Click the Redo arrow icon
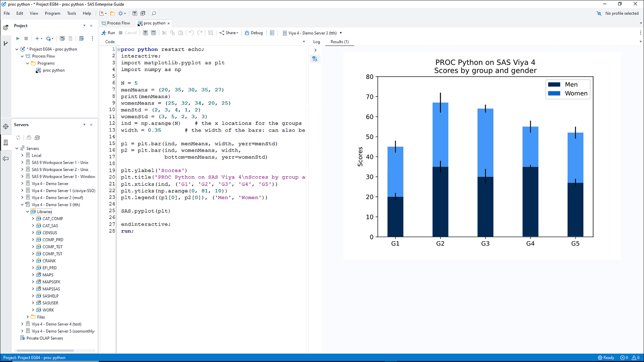Screen dimensions: 644x362 tap(200, 33)
